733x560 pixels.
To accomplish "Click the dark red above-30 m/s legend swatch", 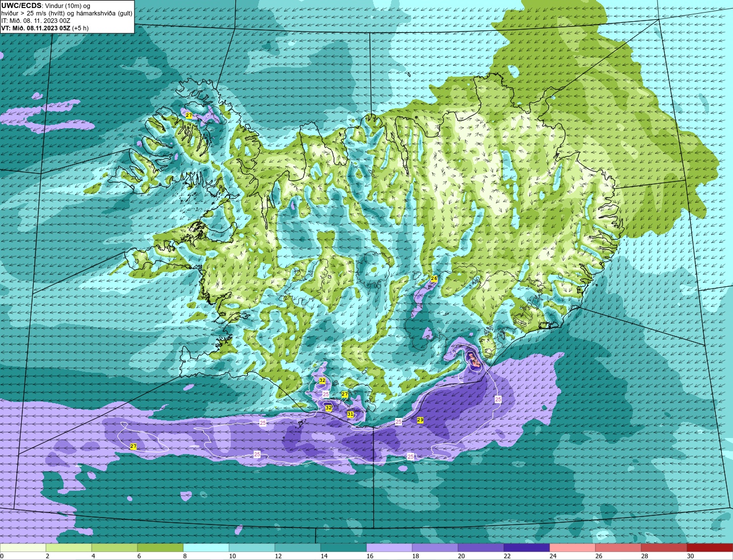I will coord(710,548).
